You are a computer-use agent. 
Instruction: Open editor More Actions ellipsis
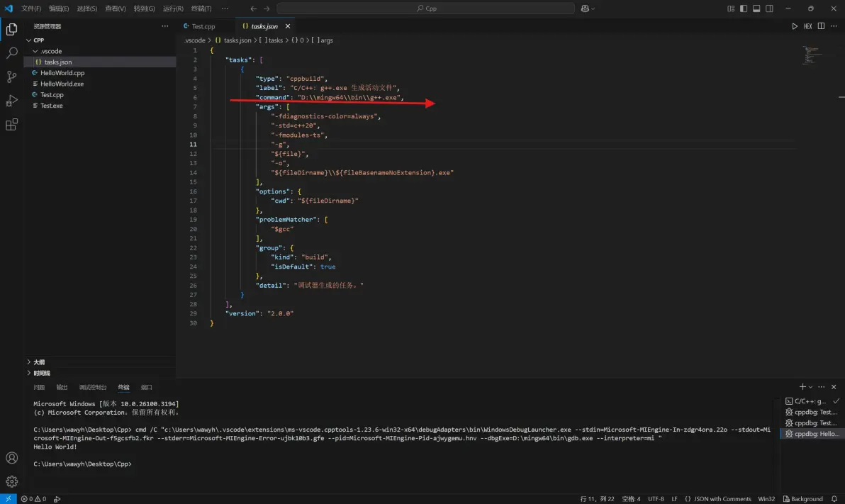[x=834, y=26]
